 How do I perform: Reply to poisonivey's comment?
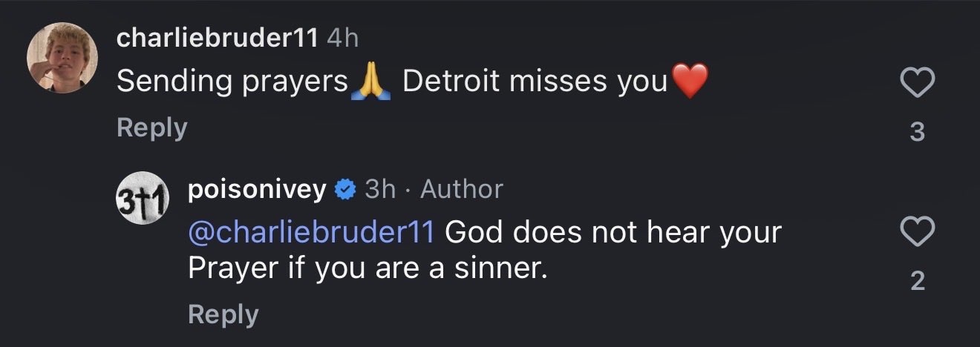click(x=223, y=314)
